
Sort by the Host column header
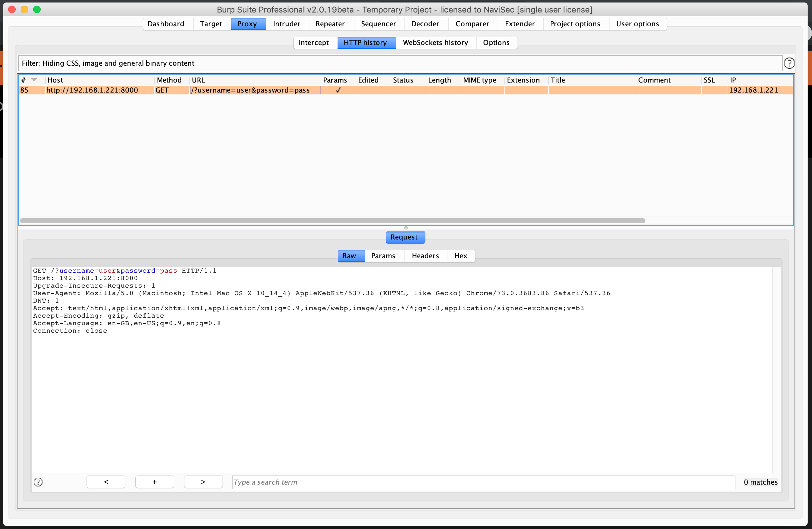coord(100,80)
